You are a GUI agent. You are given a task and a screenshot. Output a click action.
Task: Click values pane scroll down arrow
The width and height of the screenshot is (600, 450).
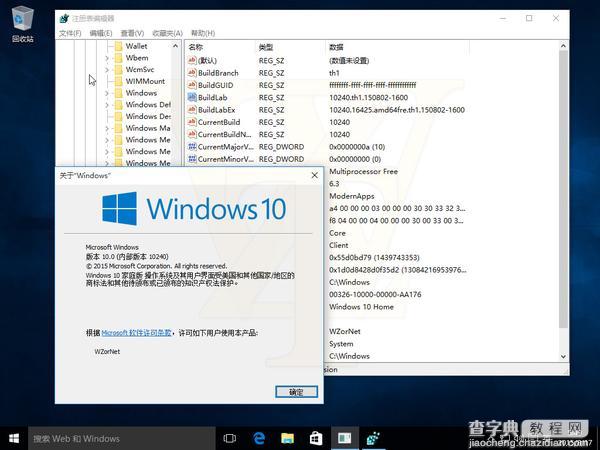click(x=563, y=357)
